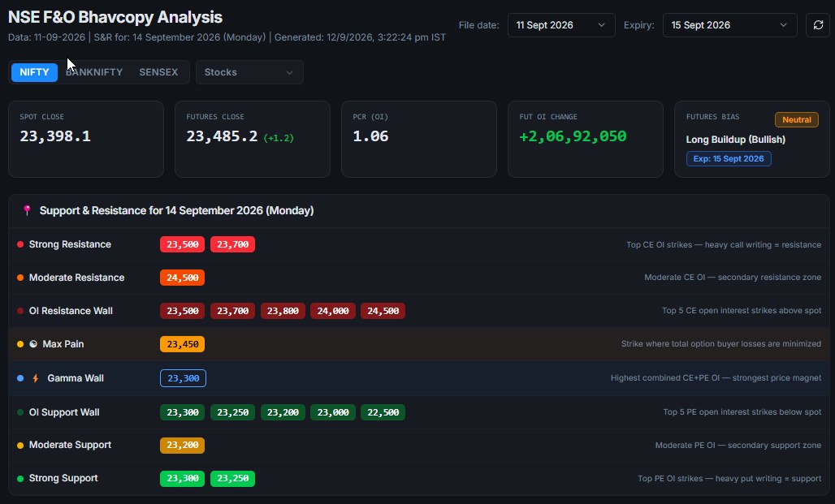This screenshot has height=504, width=835.
Task: Click 23,200 in OI Support Wall row
Action: coord(283,412)
